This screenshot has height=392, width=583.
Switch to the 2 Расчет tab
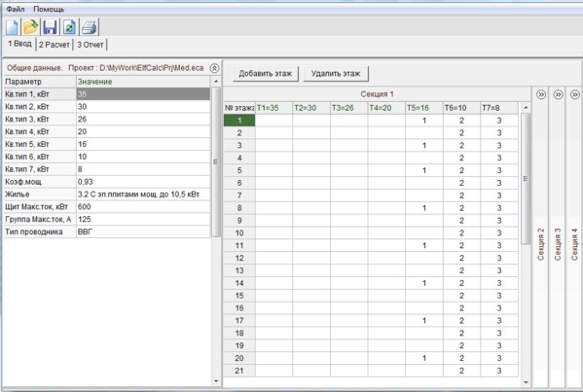pyautogui.click(x=55, y=45)
